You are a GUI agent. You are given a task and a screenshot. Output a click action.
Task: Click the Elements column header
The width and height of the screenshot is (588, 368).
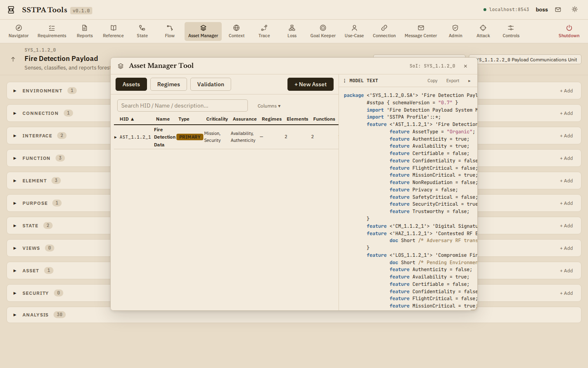pos(297,119)
